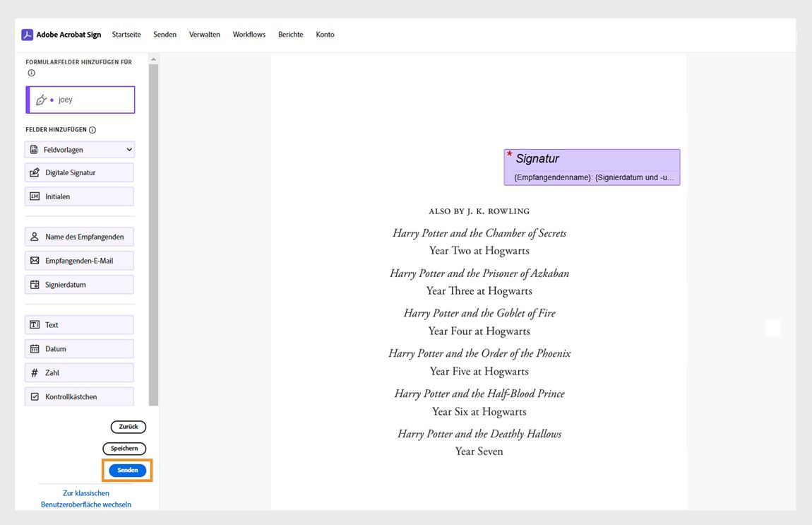Viewport: 812px width, 525px height.
Task: Click 'Harry Potter and the Half-Blood Prince' text
Action: [479, 394]
